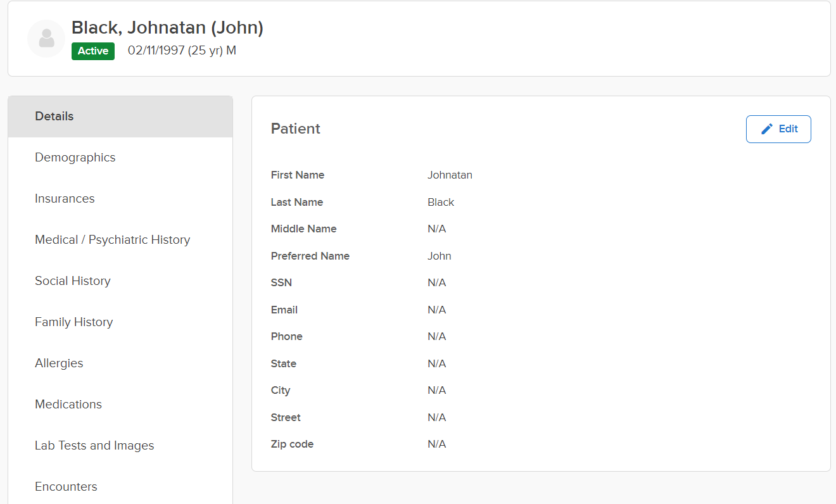Click the Preferred Name value John
836x504 pixels.
(x=440, y=256)
